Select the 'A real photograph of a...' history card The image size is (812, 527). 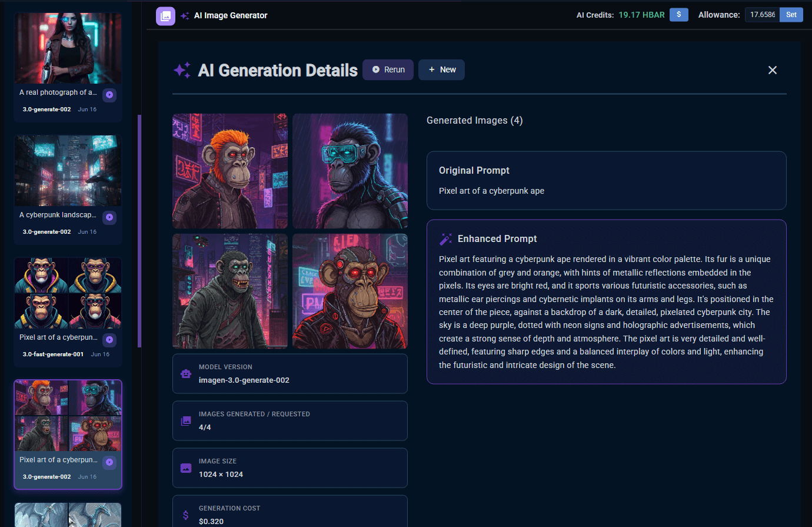[x=68, y=67]
